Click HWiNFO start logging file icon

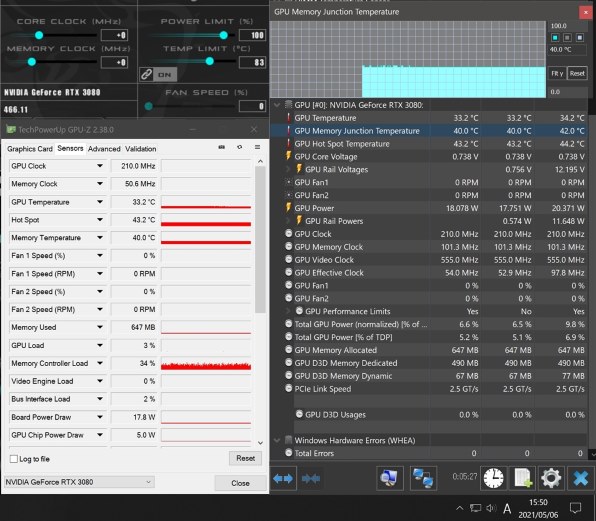pyautogui.click(x=523, y=478)
